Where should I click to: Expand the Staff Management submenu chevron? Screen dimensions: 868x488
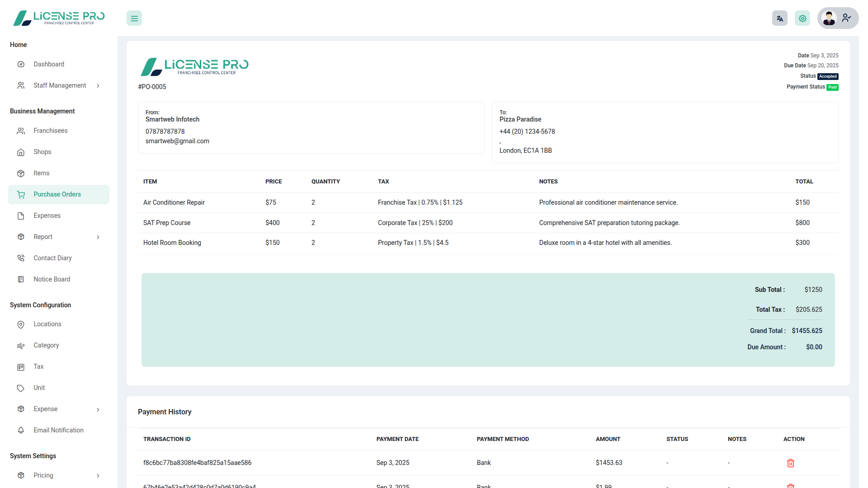coord(98,86)
